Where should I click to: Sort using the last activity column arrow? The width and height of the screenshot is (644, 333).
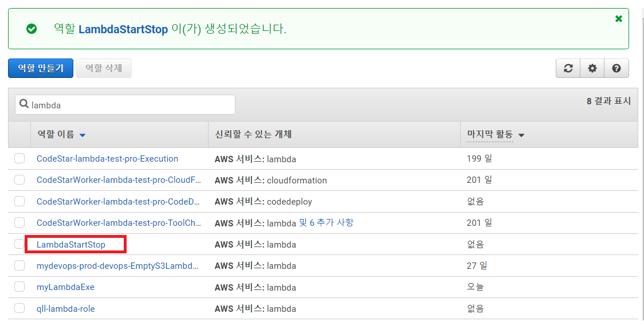[x=521, y=135]
